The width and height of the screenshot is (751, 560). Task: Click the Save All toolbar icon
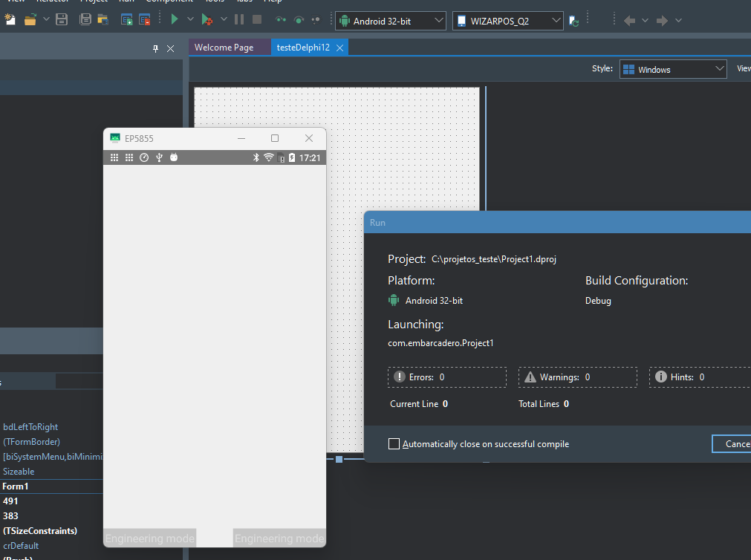click(x=85, y=19)
